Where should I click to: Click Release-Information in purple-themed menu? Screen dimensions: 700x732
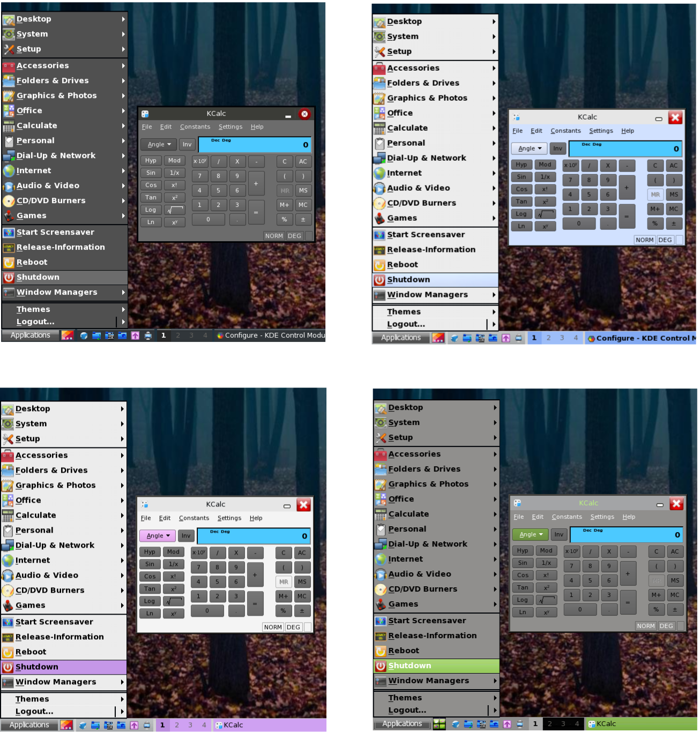(63, 637)
